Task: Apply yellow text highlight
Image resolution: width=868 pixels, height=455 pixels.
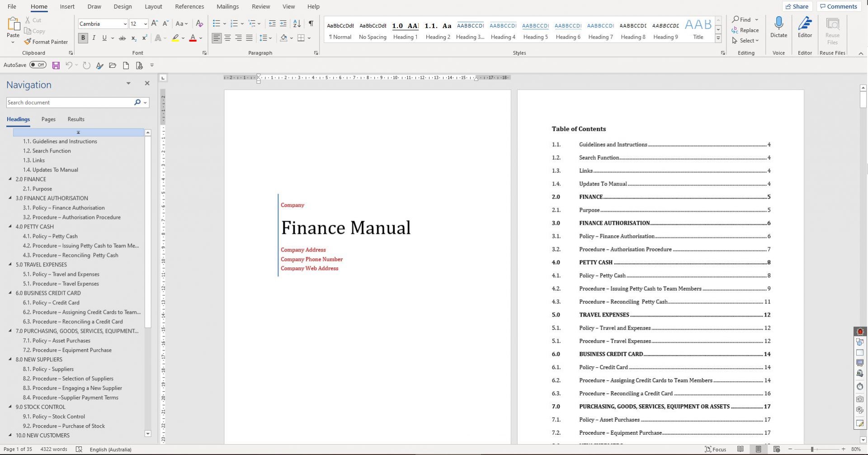Action: 175,38
